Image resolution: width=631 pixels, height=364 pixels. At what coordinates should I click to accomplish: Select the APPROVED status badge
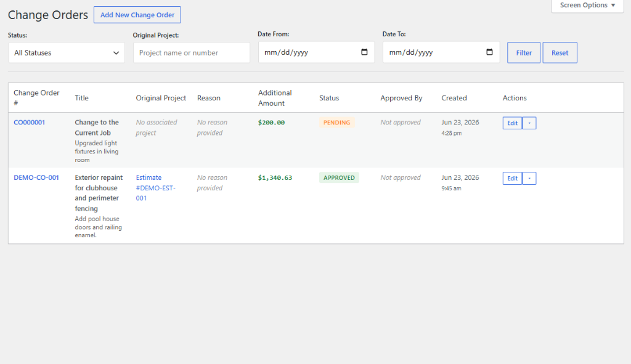click(339, 178)
